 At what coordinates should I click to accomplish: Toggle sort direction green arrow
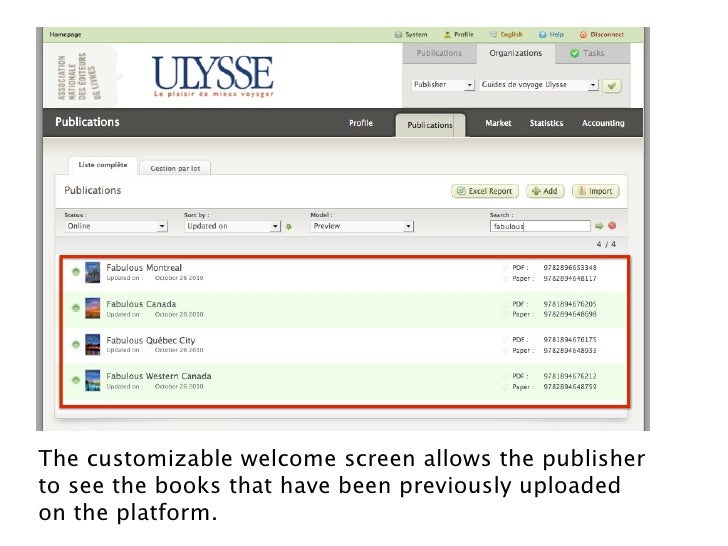point(289,227)
